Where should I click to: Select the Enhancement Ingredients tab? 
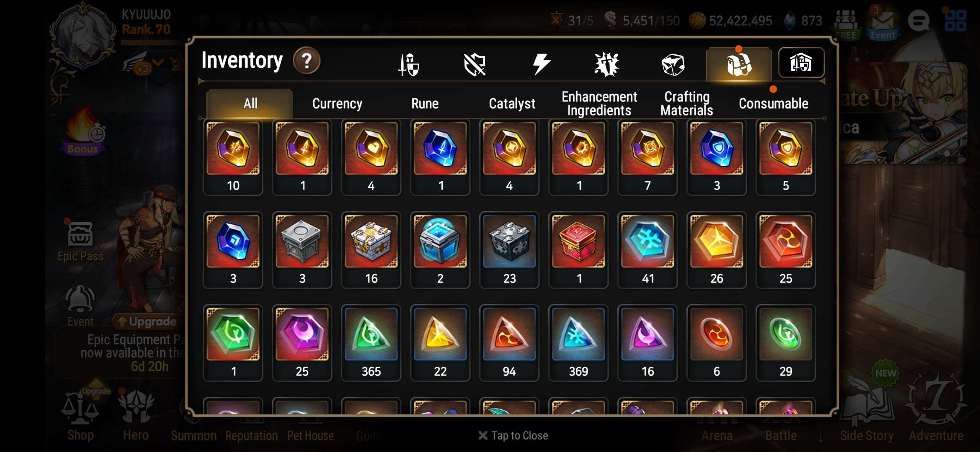tap(599, 103)
